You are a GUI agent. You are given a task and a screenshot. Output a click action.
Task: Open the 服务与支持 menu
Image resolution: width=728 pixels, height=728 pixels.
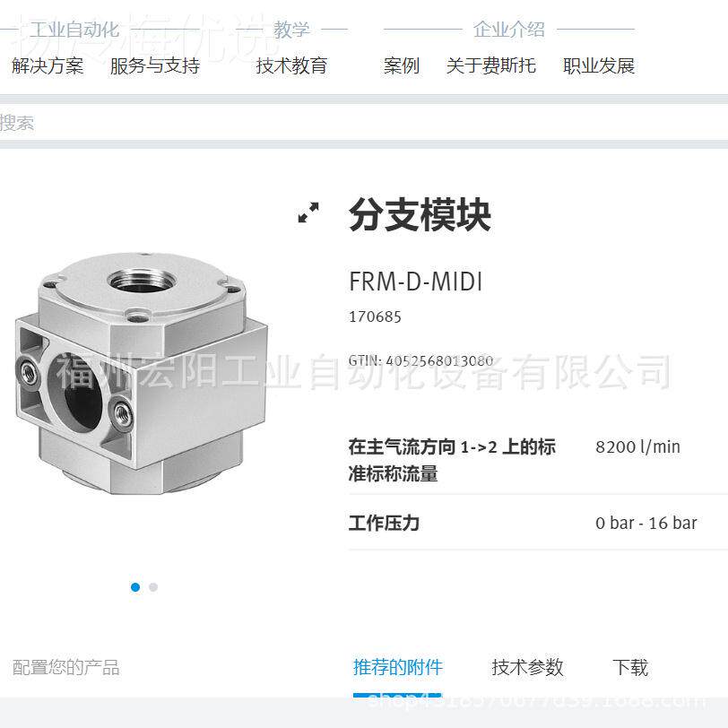tap(154, 65)
